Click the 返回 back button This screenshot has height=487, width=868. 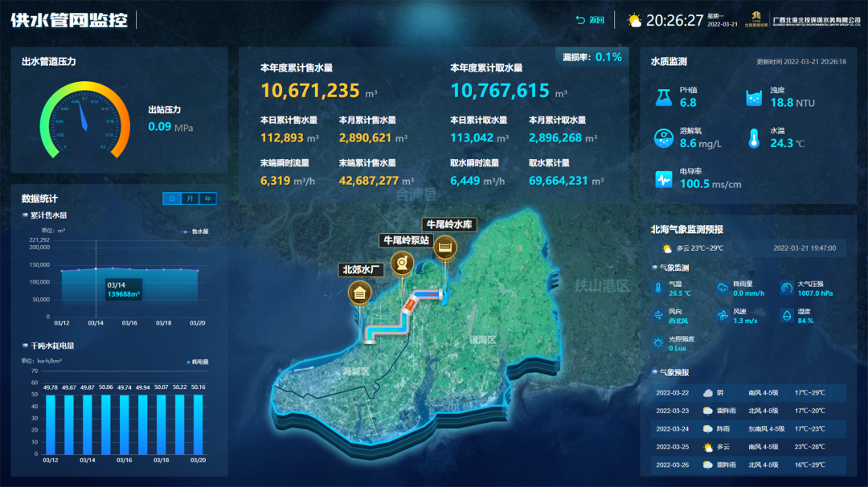[x=590, y=20]
